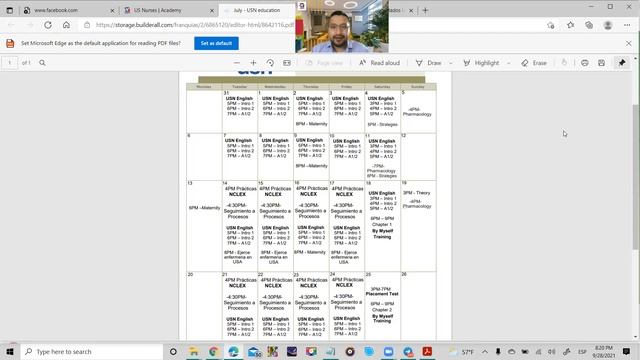Activate the Highlight tool
640x360 pixels.
pyautogui.click(x=481, y=63)
